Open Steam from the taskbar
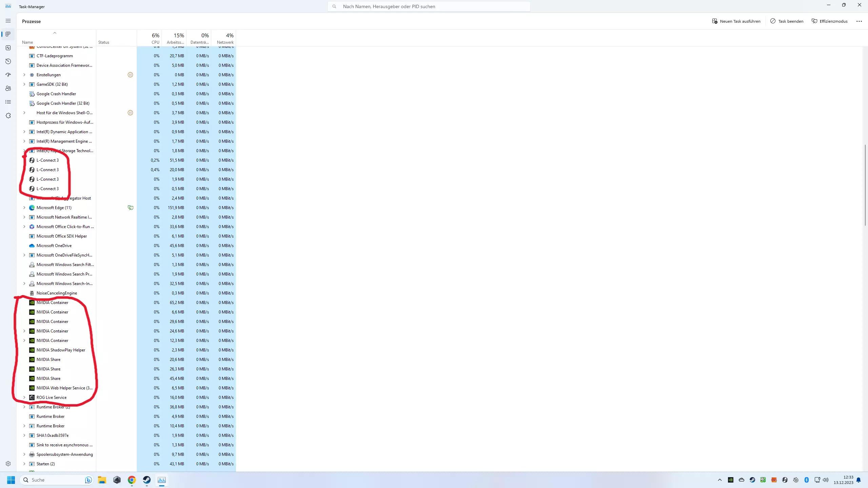The width and height of the screenshot is (868, 488). pyautogui.click(x=147, y=480)
